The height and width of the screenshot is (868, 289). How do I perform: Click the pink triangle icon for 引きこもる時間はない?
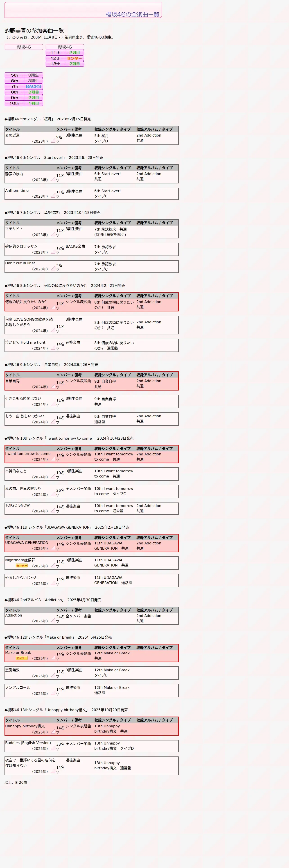[53, 404]
